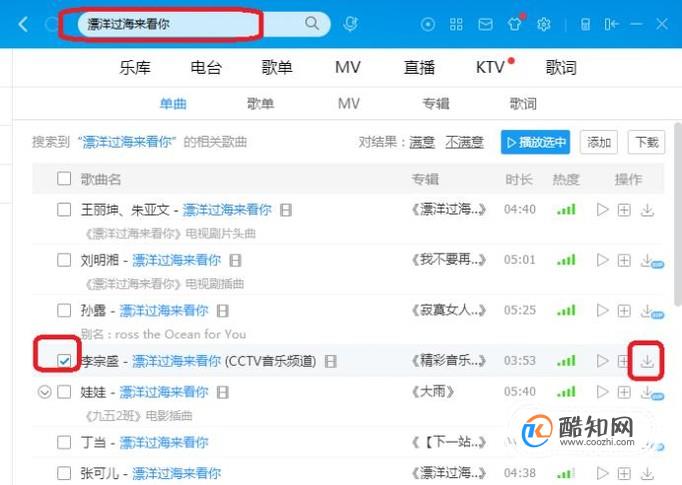This screenshot has width=682, height=485.
Task: Select the 专辑 results sub-tab
Action: click(x=436, y=104)
